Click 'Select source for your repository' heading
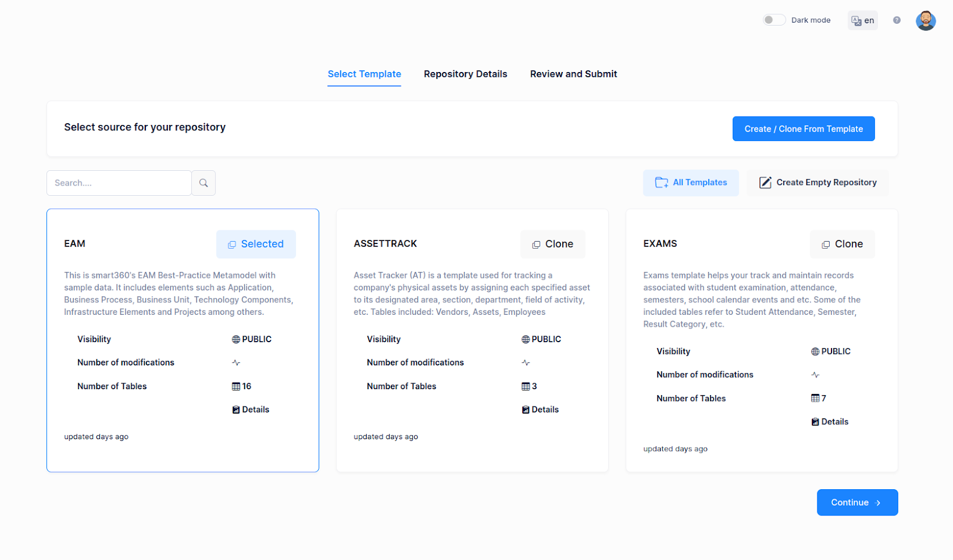This screenshot has height=560, width=953. click(x=145, y=127)
